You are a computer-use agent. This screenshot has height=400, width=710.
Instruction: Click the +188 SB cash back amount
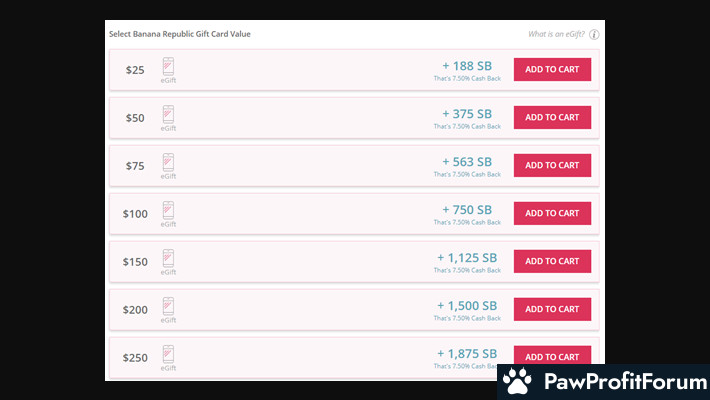tap(467, 65)
